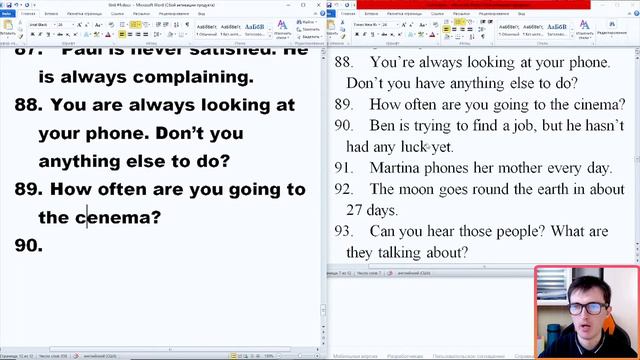This screenshot has height=360, width=640.
Task: Redo action in left Word window toolbar
Action: point(27,5)
